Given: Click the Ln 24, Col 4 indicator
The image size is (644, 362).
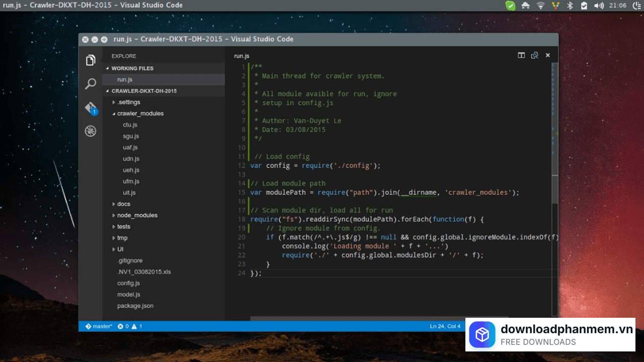Looking at the screenshot, I should (445, 326).
